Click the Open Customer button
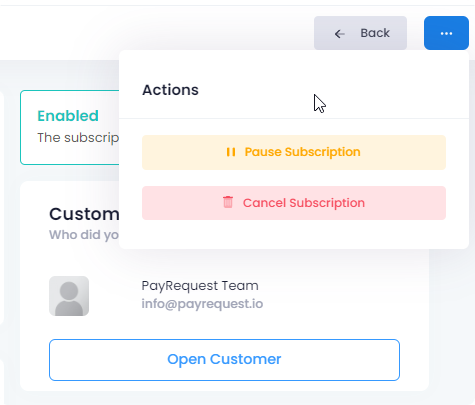475x405 pixels. (224, 360)
